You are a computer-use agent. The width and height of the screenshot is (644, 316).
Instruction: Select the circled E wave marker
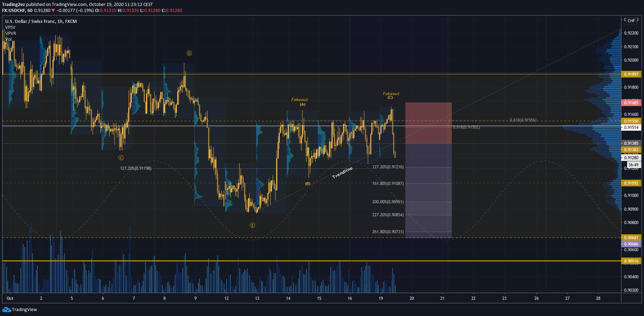[252, 225]
